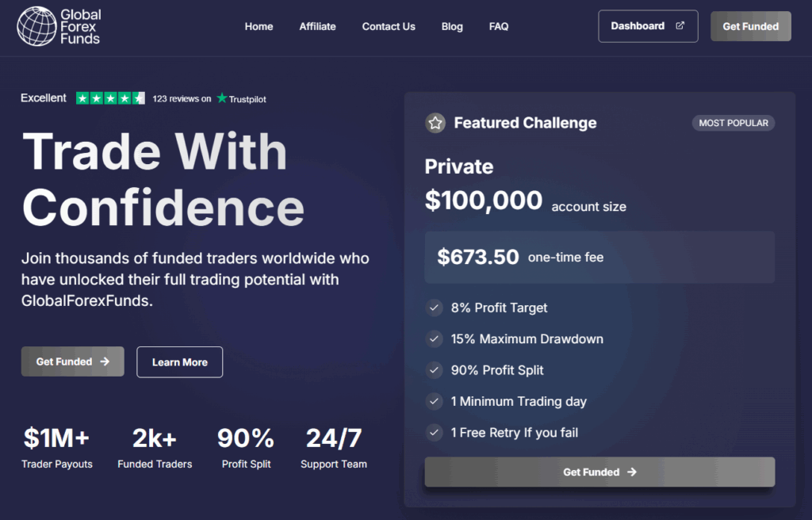Screen dimensions: 812x520
Task: Open the Home navigation item
Action: point(259,26)
